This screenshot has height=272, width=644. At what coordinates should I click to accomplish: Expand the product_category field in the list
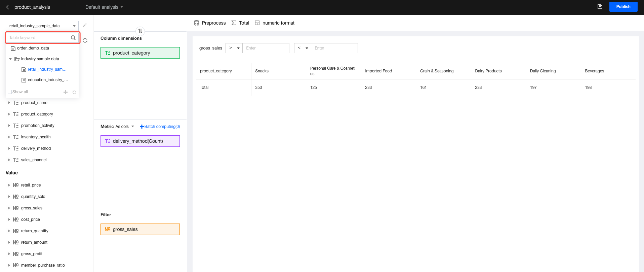pyautogui.click(x=9, y=114)
